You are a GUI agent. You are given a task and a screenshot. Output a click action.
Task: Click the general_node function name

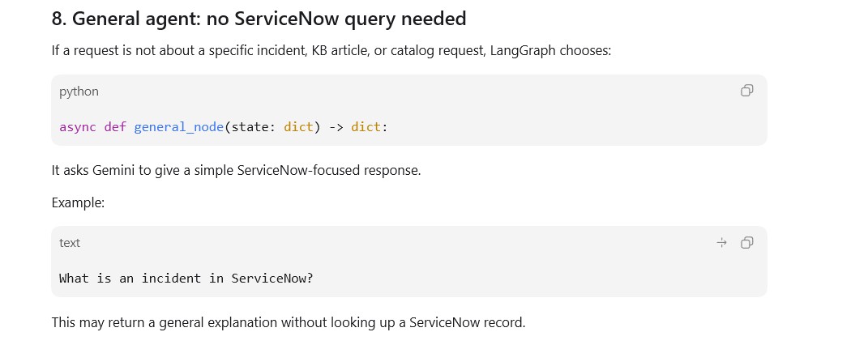pos(179,127)
